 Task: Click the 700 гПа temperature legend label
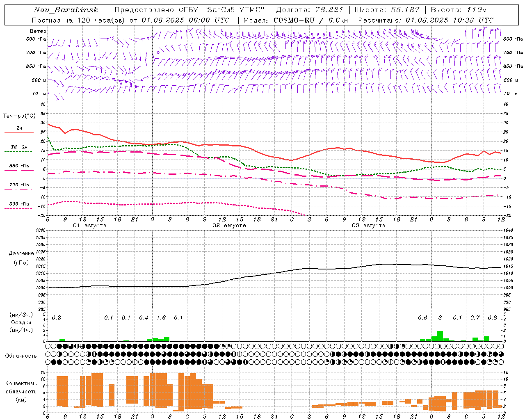tap(19, 185)
